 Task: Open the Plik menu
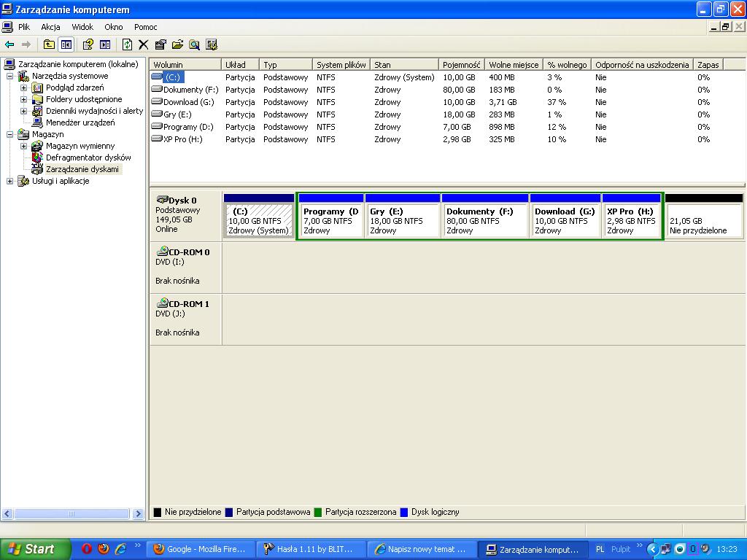[x=24, y=27]
